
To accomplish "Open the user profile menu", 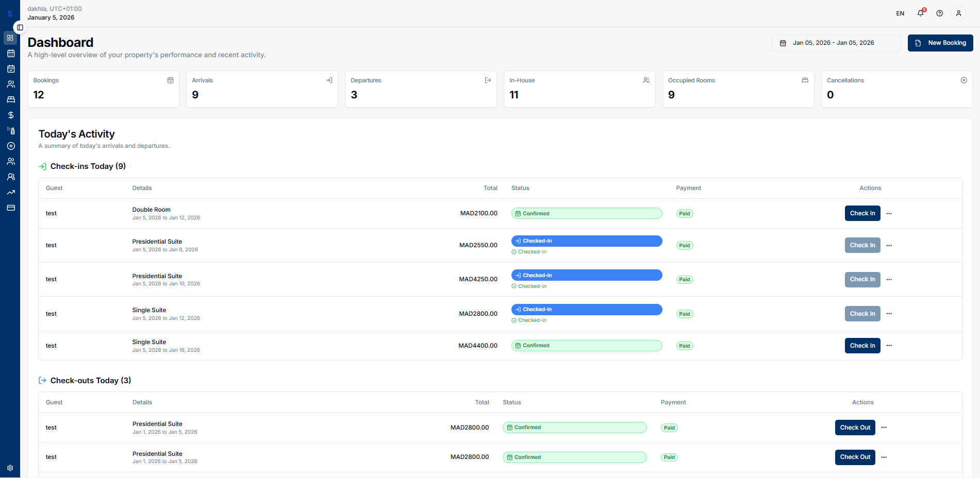I will pyautogui.click(x=958, y=13).
